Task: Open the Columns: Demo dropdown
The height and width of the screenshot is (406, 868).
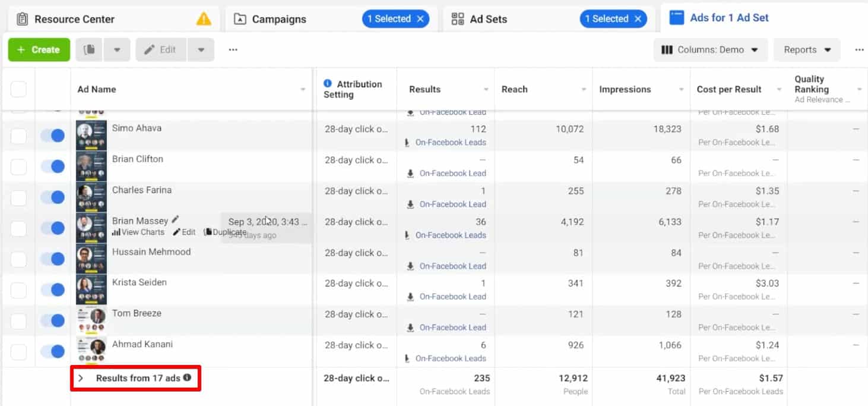Action: [710, 49]
